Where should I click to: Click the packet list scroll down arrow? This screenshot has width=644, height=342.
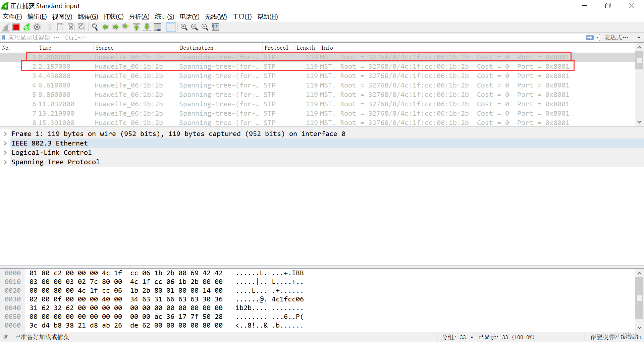click(639, 122)
